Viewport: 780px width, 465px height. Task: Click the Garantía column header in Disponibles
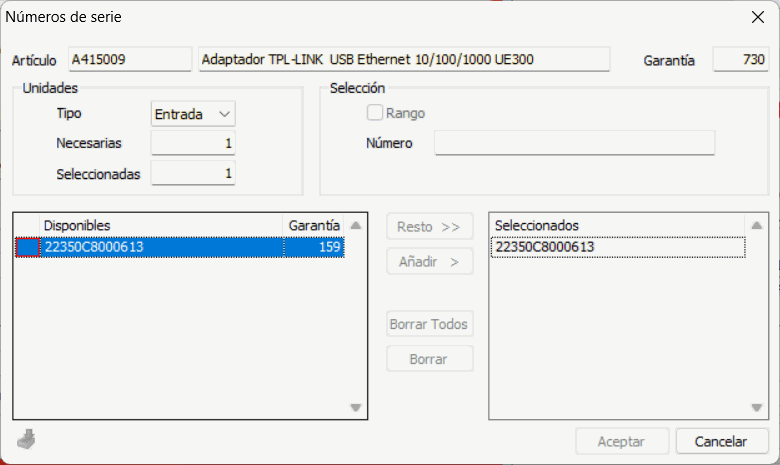[313, 225]
